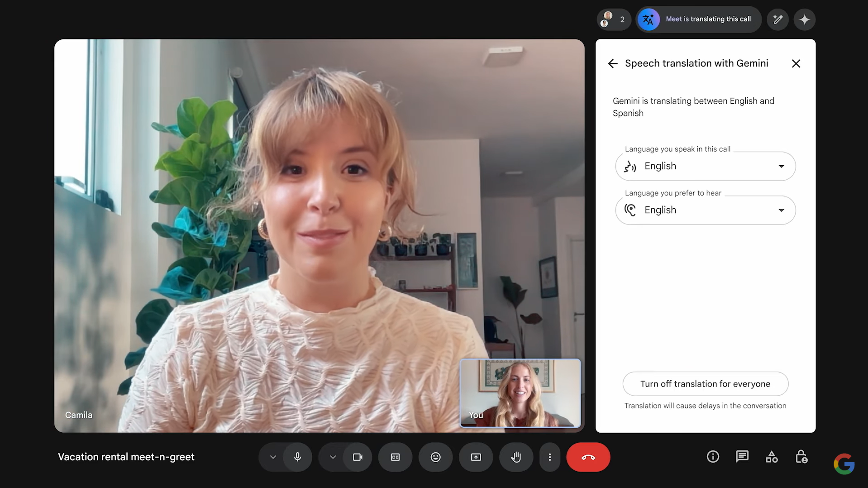Click the 'Camila' name label on the video
Screen dimensions: 868x488
pos(79,415)
